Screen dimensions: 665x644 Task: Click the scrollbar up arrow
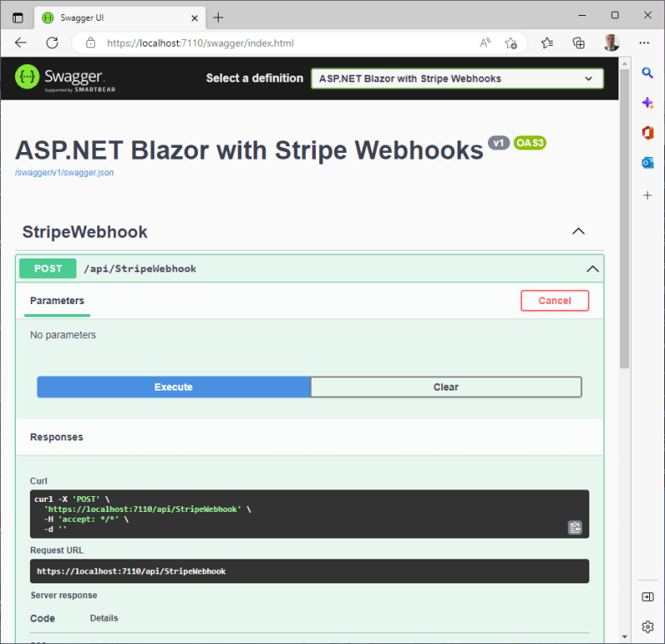(624, 64)
